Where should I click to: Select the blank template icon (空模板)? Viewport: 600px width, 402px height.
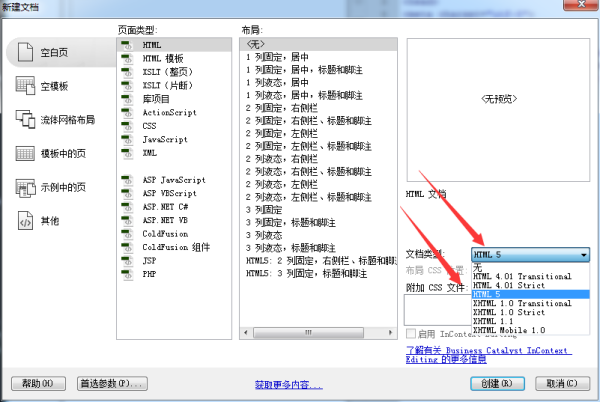pos(25,85)
